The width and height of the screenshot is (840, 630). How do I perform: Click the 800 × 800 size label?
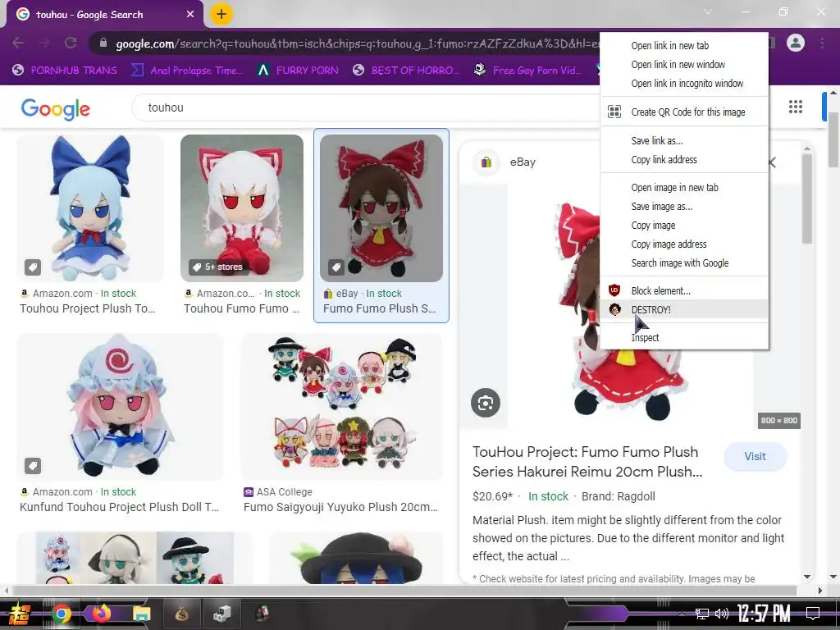[x=779, y=421]
